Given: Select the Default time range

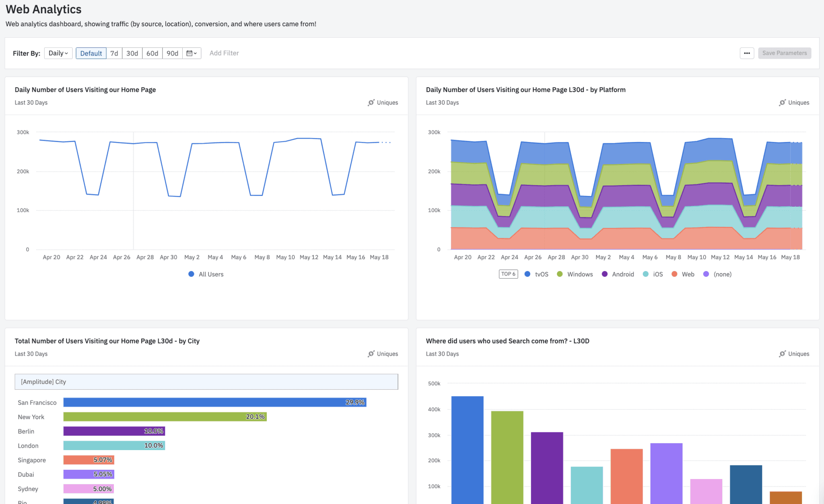Looking at the screenshot, I should point(91,53).
